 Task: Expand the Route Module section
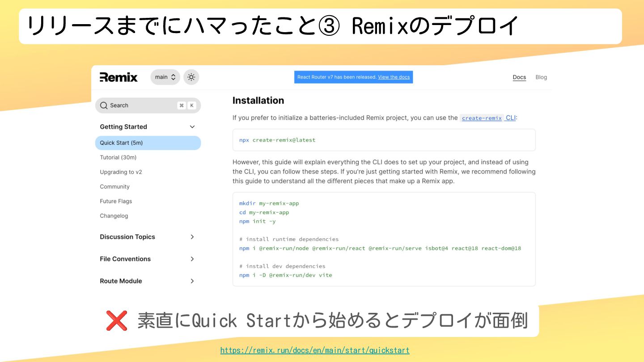pyautogui.click(x=192, y=281)
